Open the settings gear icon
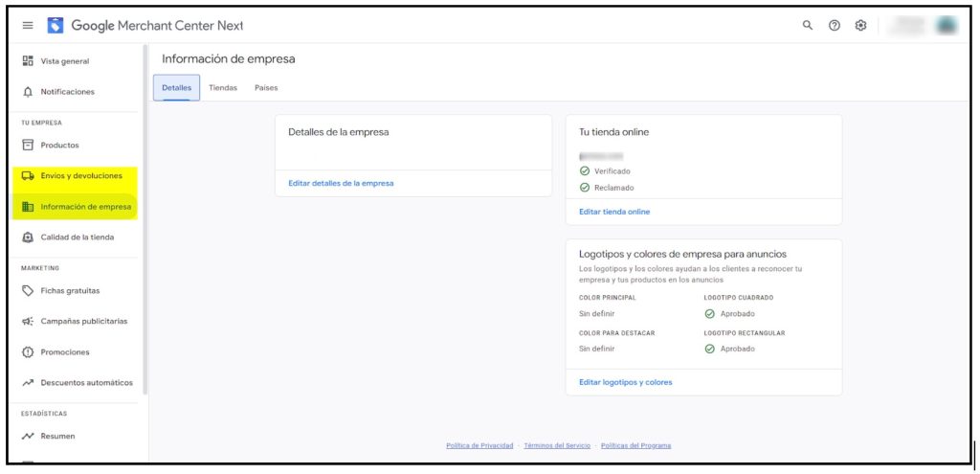980x474 pixels. [x=860, y=26]
